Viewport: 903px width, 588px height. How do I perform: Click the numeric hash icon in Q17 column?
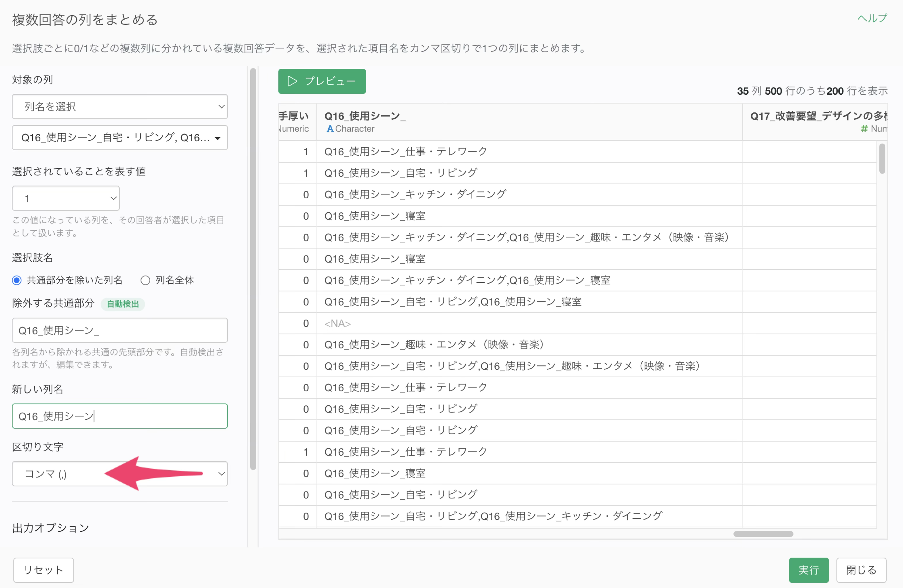tap(864, 129)
